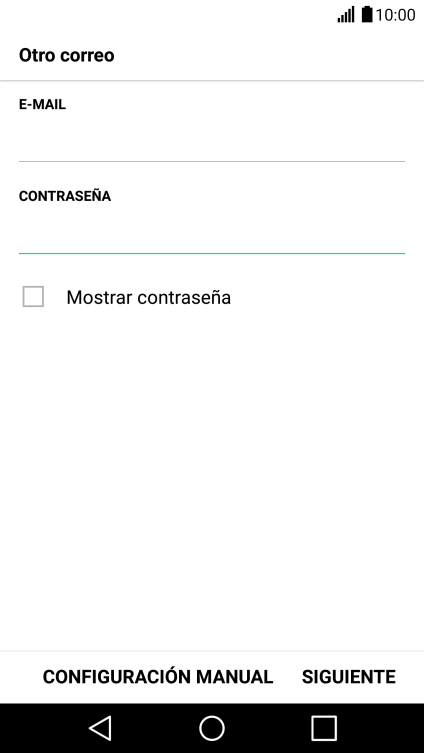Tap the recent apps square button

324,728
